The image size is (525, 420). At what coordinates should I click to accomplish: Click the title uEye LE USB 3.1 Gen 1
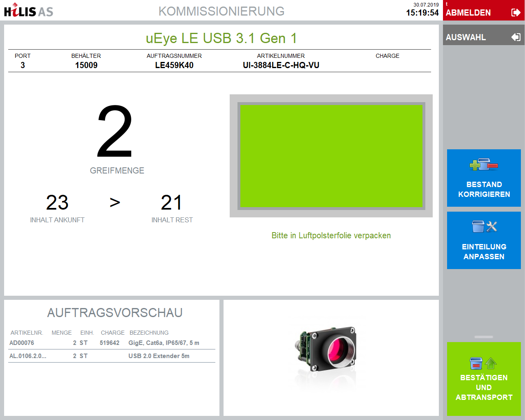221,38
